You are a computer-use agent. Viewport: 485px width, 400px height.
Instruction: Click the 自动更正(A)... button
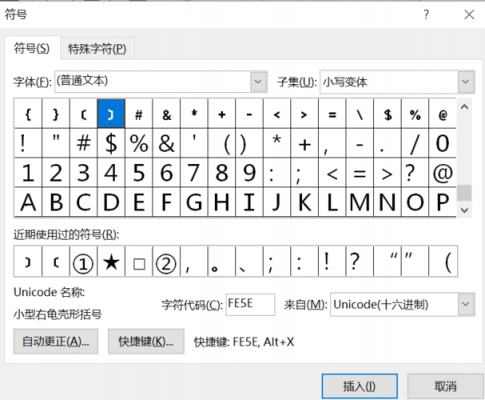pos(56,342)
